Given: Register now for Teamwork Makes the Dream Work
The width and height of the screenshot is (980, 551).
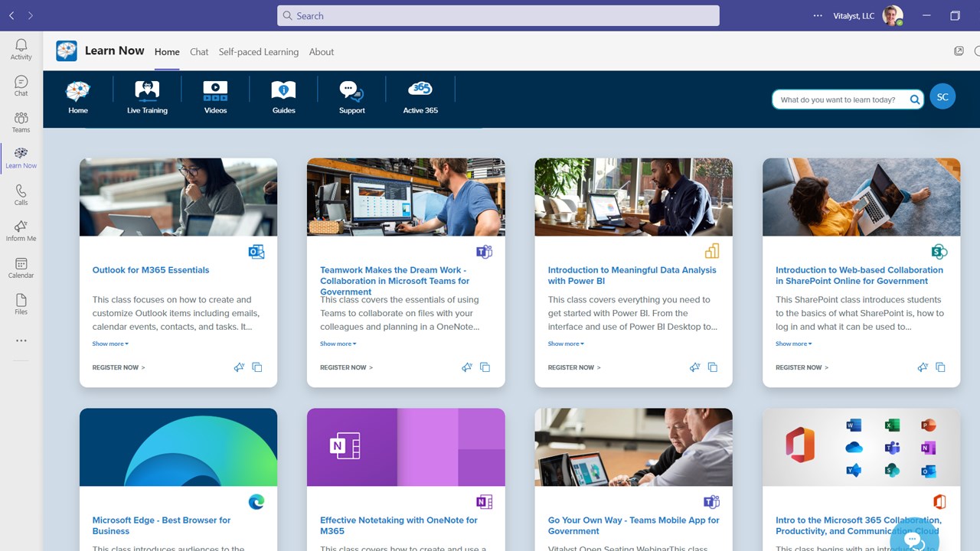Looking at the screenshot, I should click(x=347, y=367).
